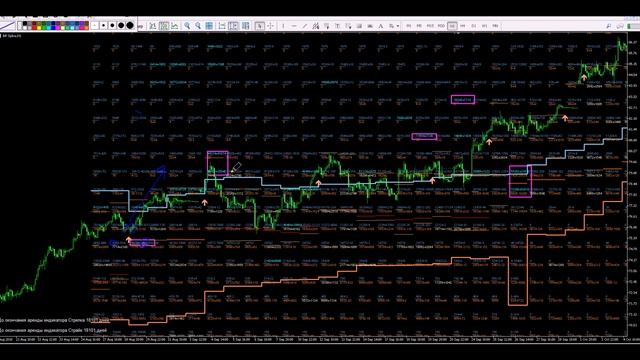The height and width of the screenshot is (360, 640).
Task: Open the chat bubble icon in the toolbar
Action: pos(620,26)
